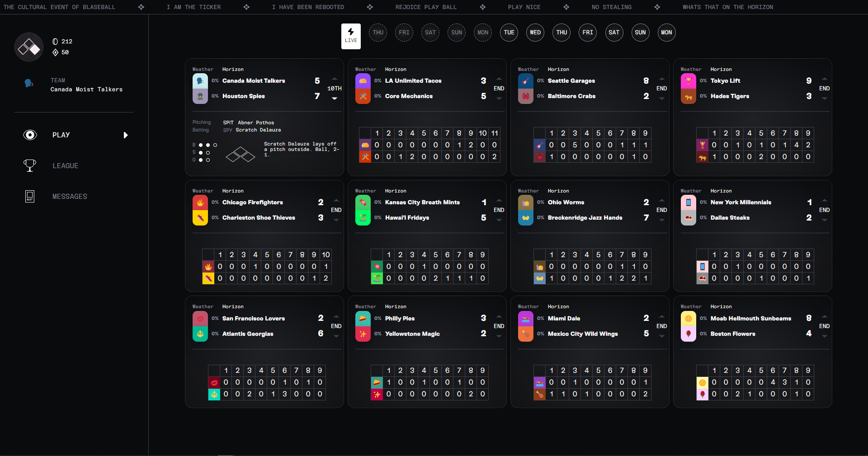This screenshot has width=868, height=456.
Task: Click down arrow below 10TH inning
Action: tap(335, 99)
